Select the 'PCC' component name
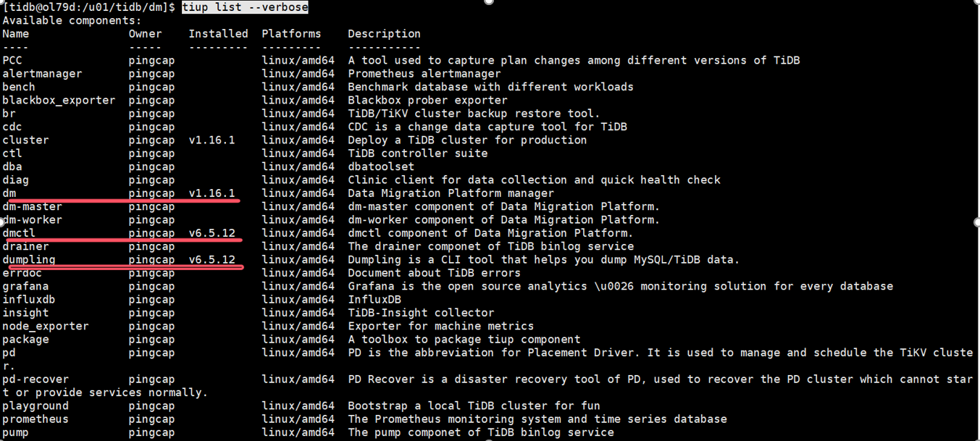 [12, 61]
